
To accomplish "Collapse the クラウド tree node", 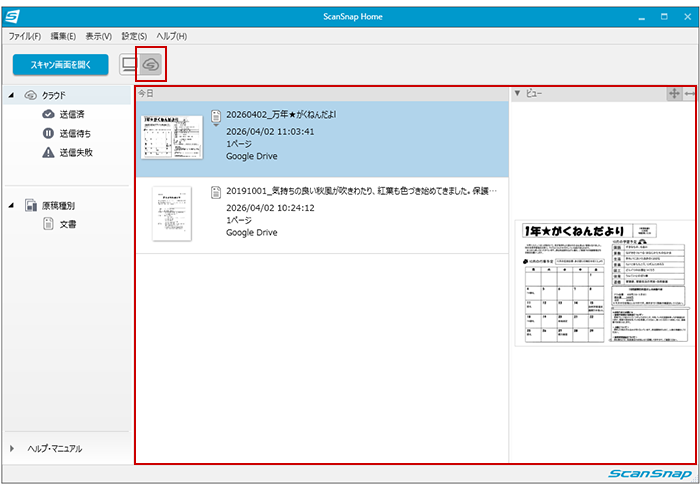I will pos(12,95).
